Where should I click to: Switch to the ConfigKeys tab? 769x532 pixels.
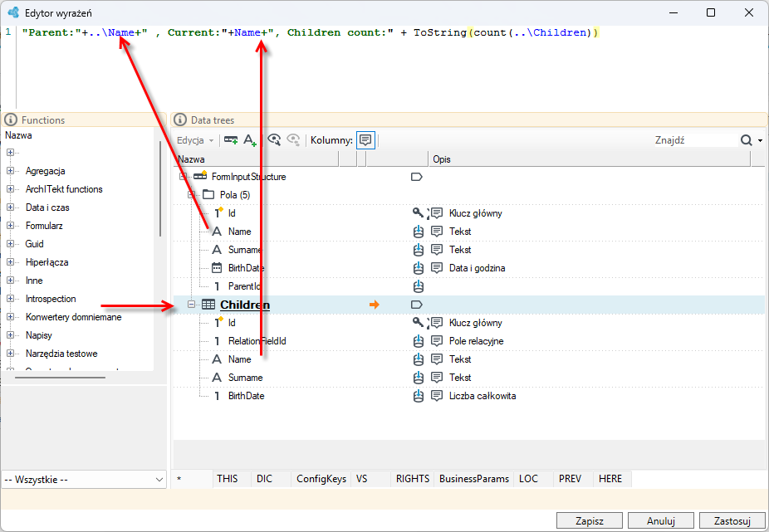click(x=321, y=479)
